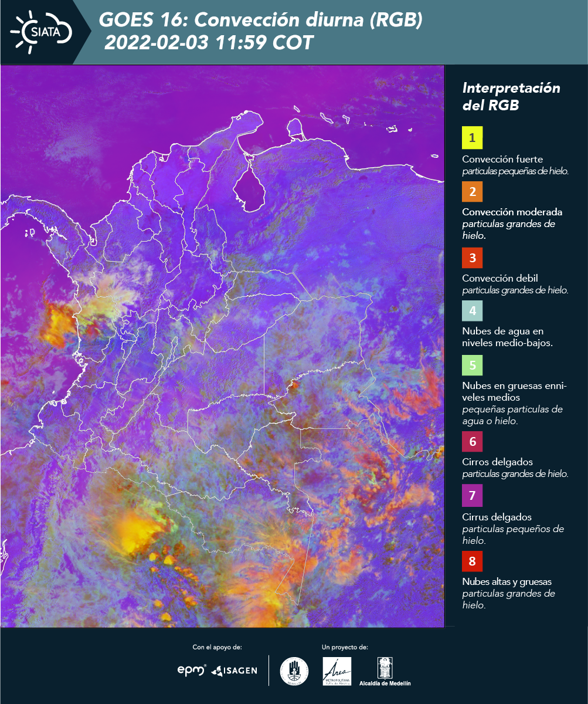Click the "Con el apoyo de:" caption
Screen dimensions: 588x704
click(217, 647)
